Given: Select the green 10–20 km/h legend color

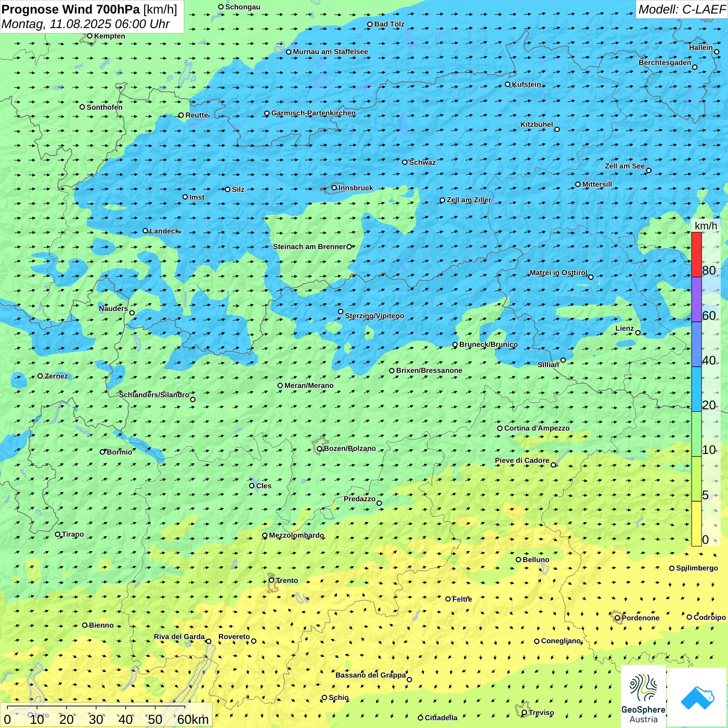Looking at the screenshot, I should click(x=696, y=434).
